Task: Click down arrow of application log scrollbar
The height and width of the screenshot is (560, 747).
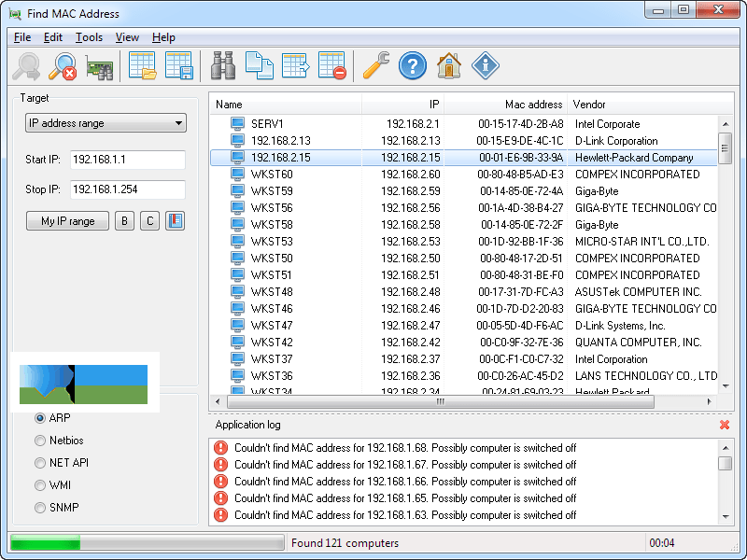Action: 726,516
